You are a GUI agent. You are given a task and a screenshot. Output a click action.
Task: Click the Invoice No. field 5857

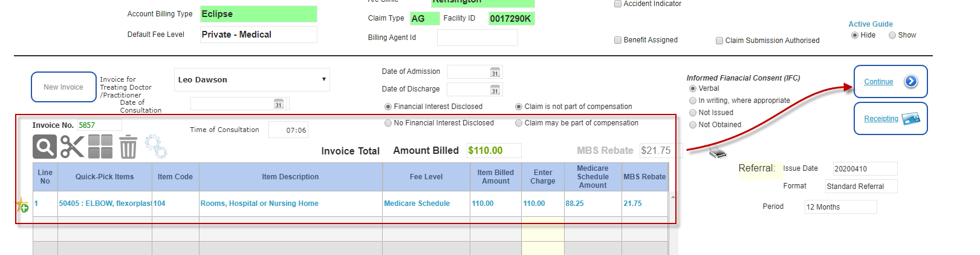click(x=99, y=125)
